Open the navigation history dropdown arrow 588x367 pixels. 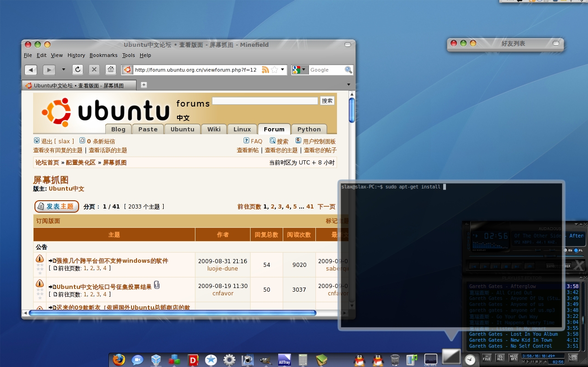click(63, 70)
